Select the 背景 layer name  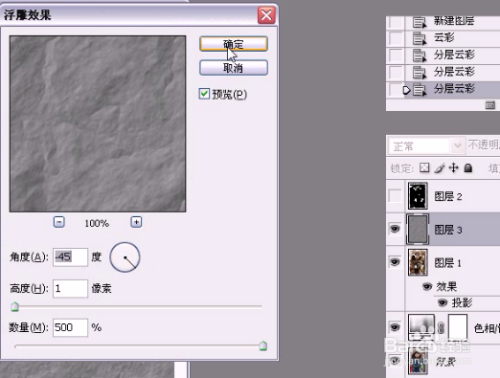pyautogui.click(x=446, y=362)
